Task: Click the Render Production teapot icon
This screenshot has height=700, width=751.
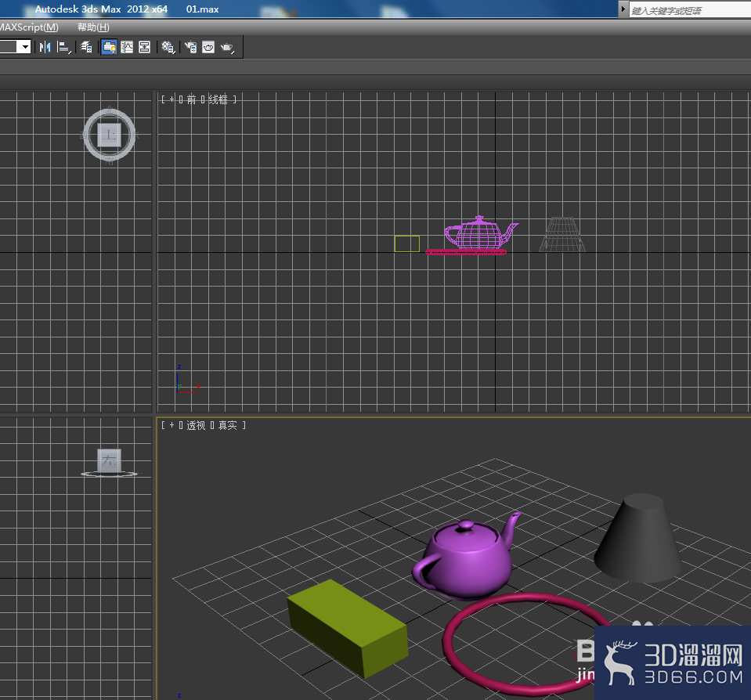Action: 226,47
